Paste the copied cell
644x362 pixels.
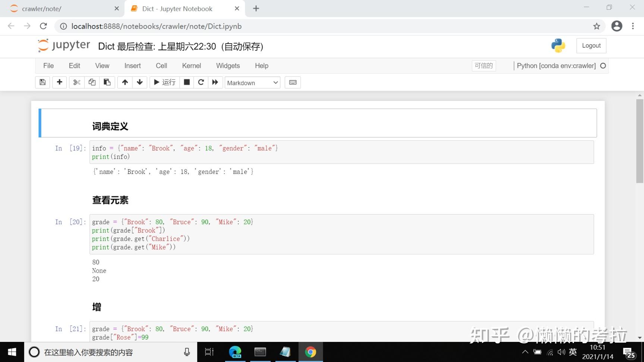107,82
